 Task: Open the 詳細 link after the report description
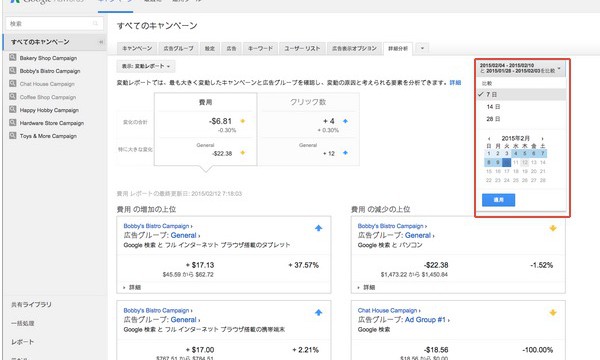[455, 83]
